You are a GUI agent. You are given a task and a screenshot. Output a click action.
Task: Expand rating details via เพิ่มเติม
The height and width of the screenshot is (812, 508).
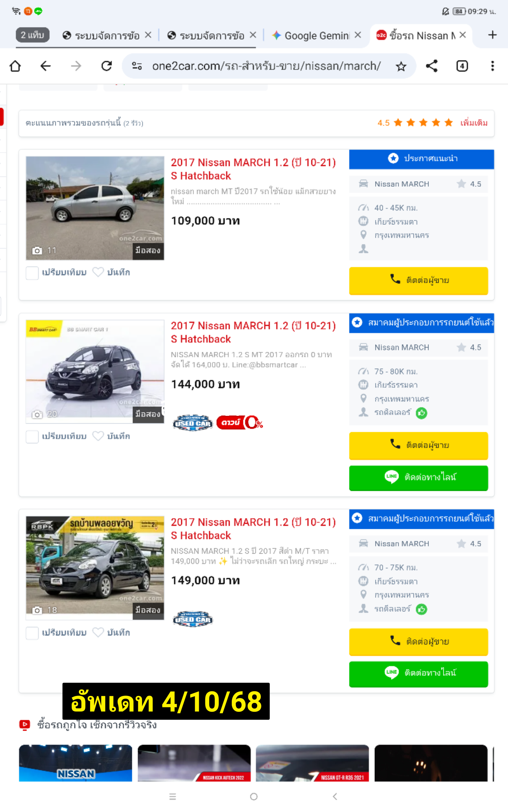[474, 123]
